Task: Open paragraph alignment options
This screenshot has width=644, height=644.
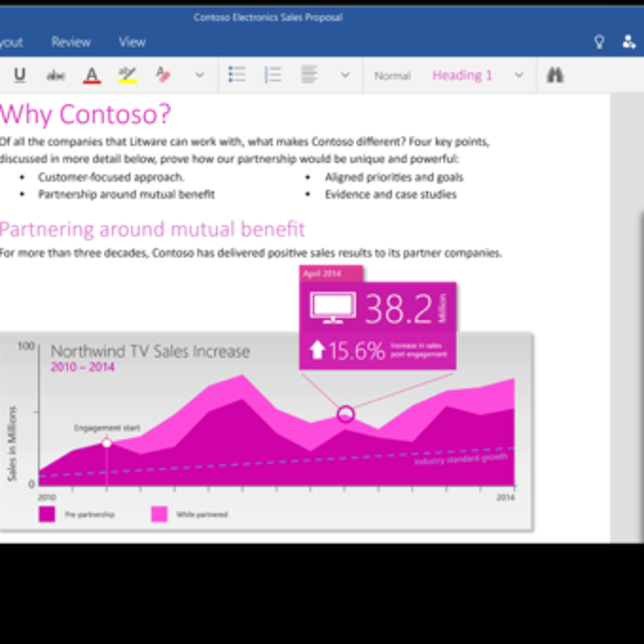Action: [309, 75]
